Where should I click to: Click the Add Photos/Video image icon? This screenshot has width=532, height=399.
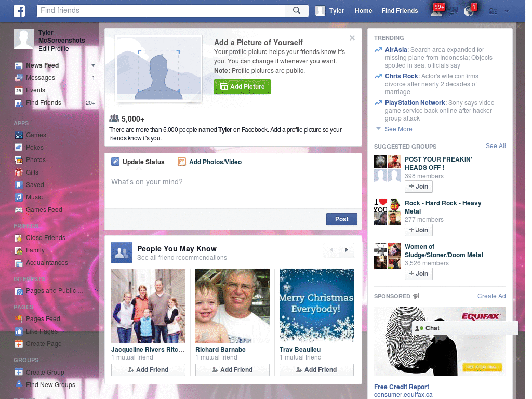click(x=182, y=162)
